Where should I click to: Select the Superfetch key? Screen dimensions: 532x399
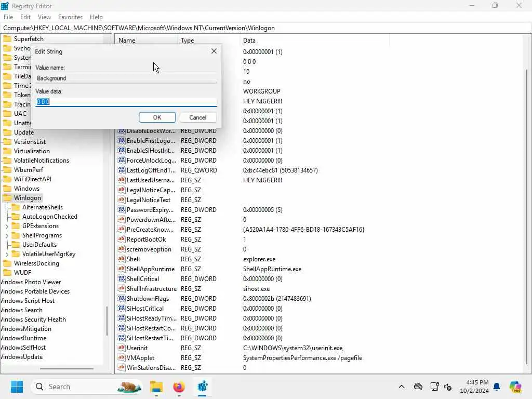pyautogui.click(x=29, y=38)
